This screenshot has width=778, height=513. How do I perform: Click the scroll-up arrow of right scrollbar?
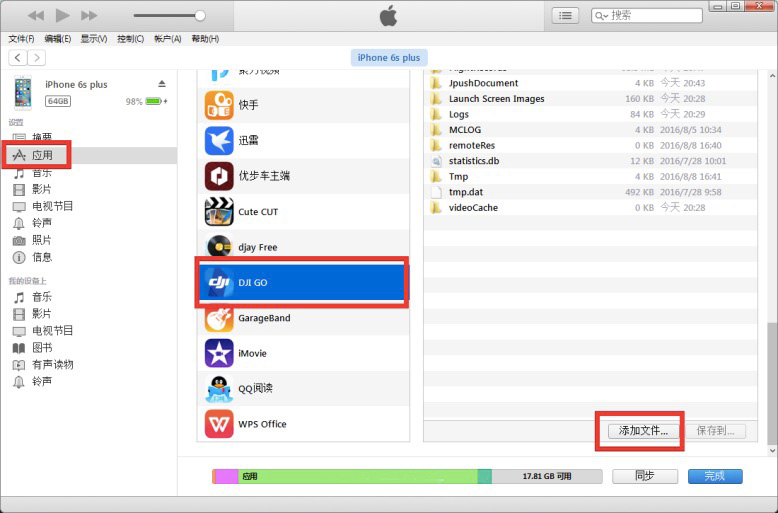(x=772, y=76)
